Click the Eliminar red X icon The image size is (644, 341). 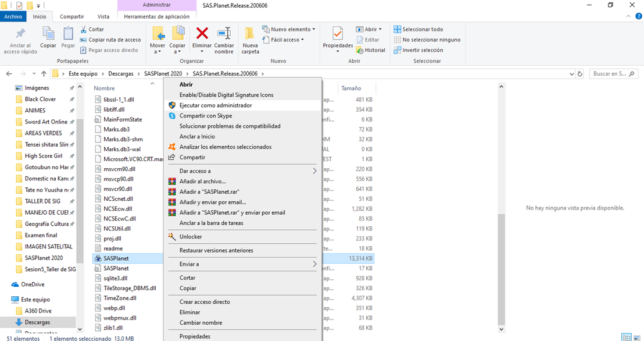pyautogui.click(x=202, y=33)
